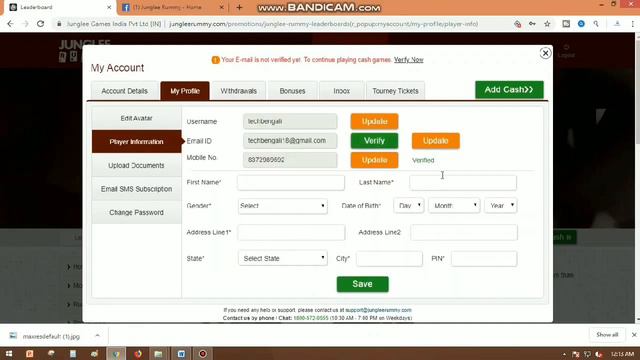The height and width of the screenshot is (360, 640).
Task: Click Email ID text field
Action: (290, 141)
